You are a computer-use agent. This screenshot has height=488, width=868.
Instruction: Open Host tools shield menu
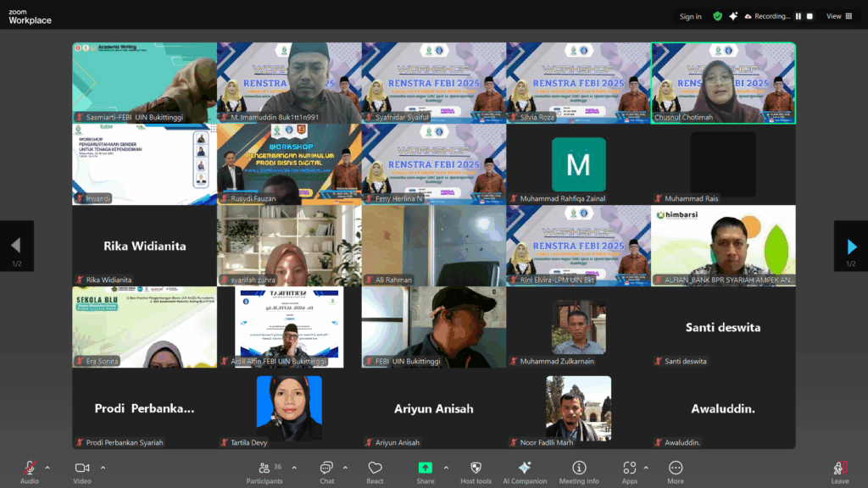(476, 471)
